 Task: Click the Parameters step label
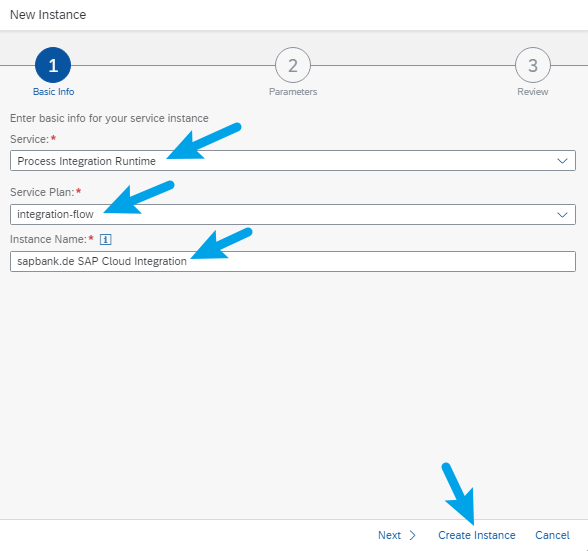click(x=293, y=92)
